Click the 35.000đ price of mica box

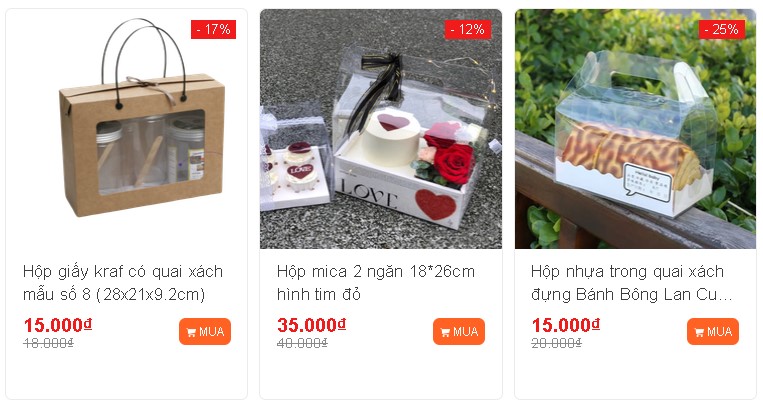click(x=312, y=325)
